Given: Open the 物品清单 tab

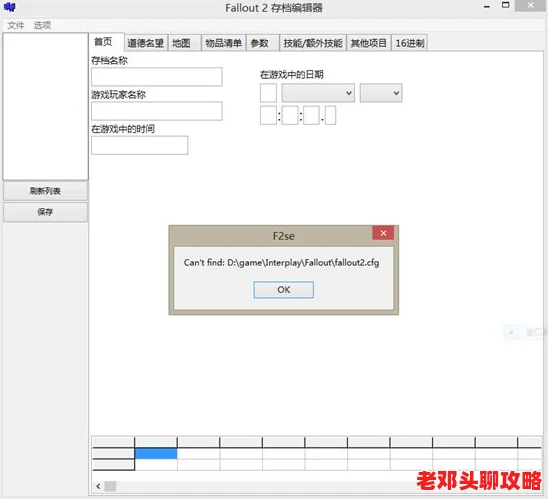Looking at the screenshot, I should pos(223,43).
